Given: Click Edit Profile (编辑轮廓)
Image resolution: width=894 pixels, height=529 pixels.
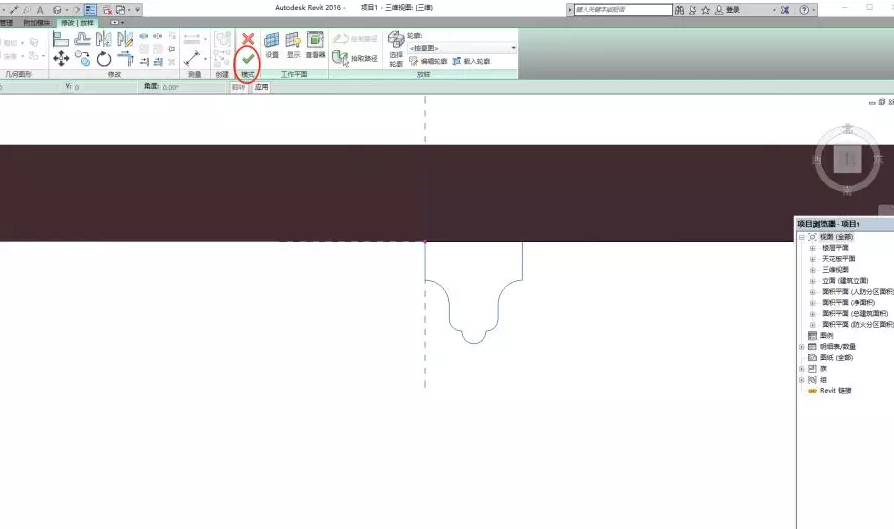Looking at the screenshot, I should click(428, 61).
